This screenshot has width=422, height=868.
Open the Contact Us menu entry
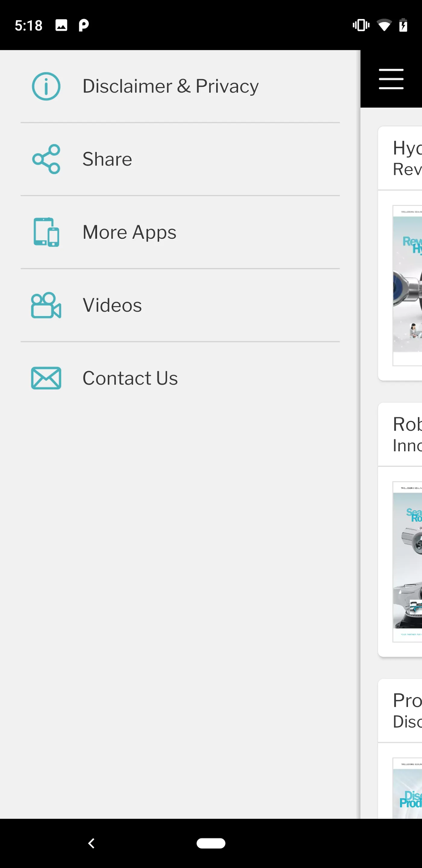coord(180,378)
